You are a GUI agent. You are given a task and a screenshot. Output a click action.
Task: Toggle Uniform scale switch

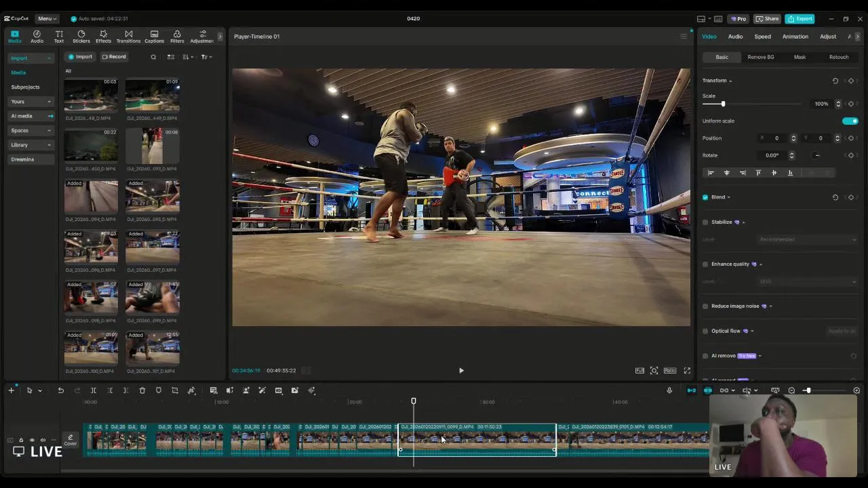click(850, 121)
